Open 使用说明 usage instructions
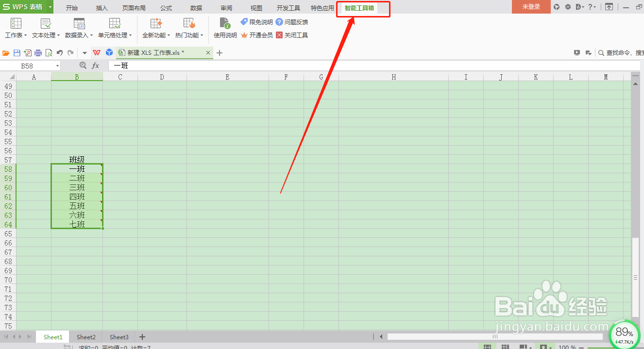The height and width of the screenshot is (349, 644). click(x=225, y=28)
